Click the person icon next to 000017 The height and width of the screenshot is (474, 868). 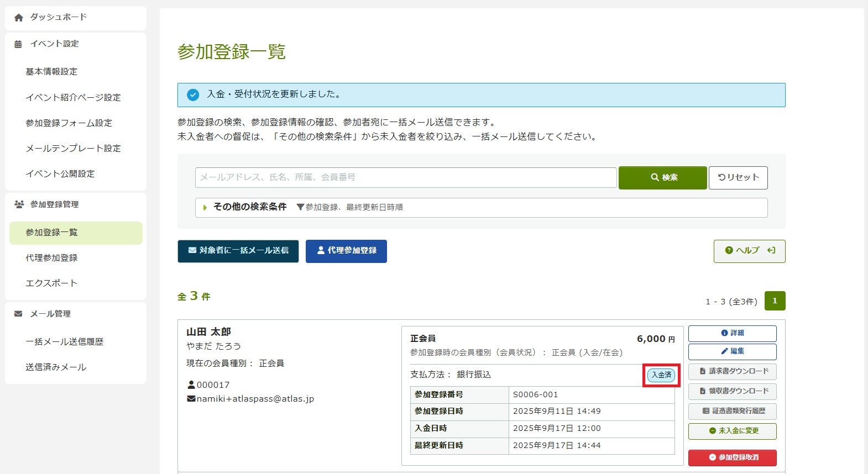click(191, 385)
